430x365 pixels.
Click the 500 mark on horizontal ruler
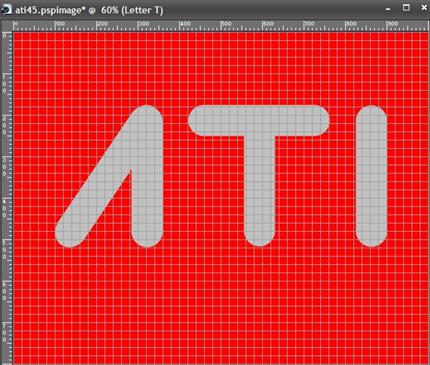226,24
